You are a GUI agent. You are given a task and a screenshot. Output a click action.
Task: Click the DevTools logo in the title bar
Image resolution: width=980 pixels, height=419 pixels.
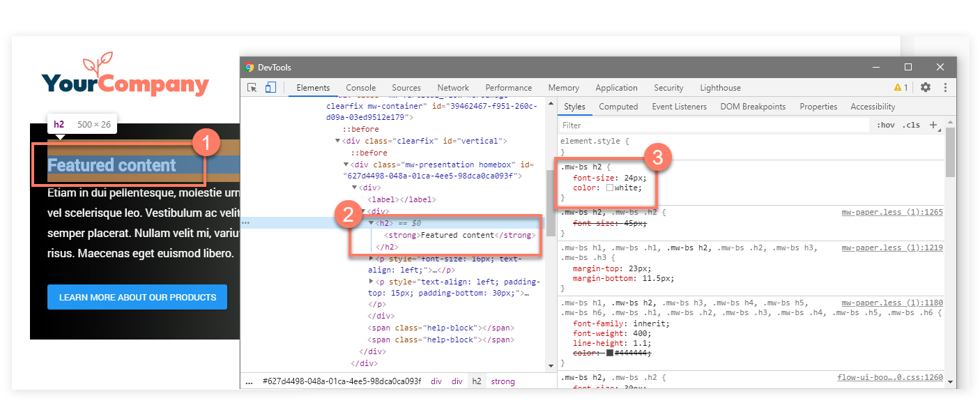pyautogui.click(x=250, y=67)
